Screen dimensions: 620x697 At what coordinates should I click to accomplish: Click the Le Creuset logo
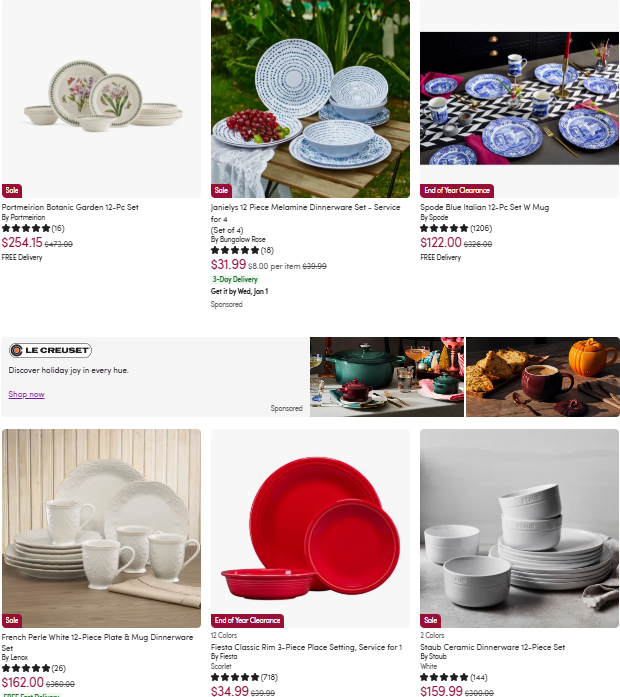pos(50,350)
